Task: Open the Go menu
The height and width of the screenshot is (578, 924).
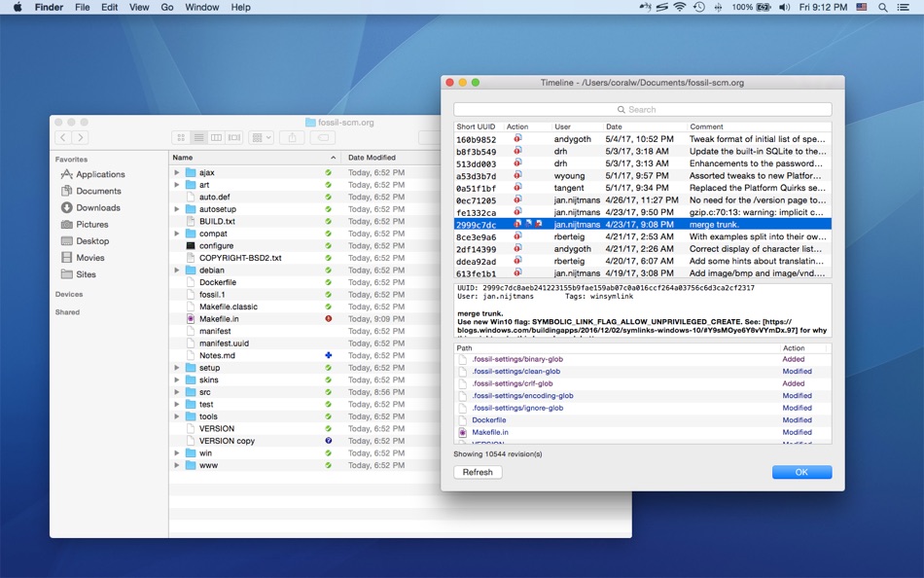Action: 167,7
